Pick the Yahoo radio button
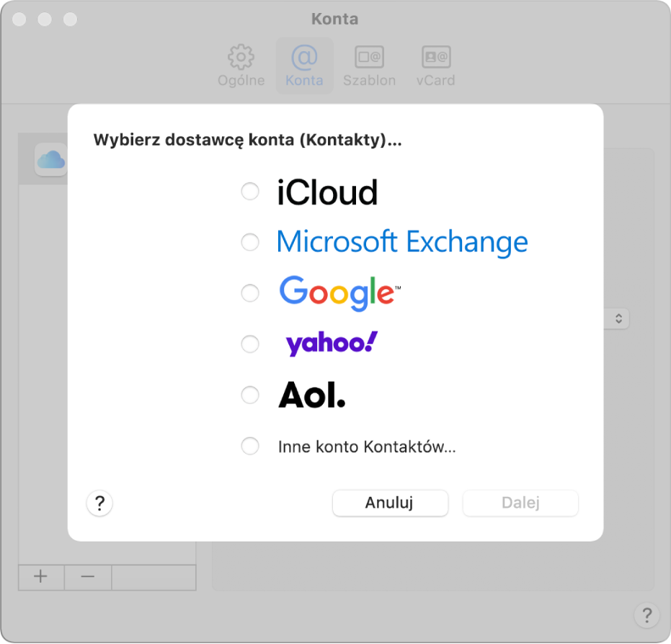 coord(250,344)
